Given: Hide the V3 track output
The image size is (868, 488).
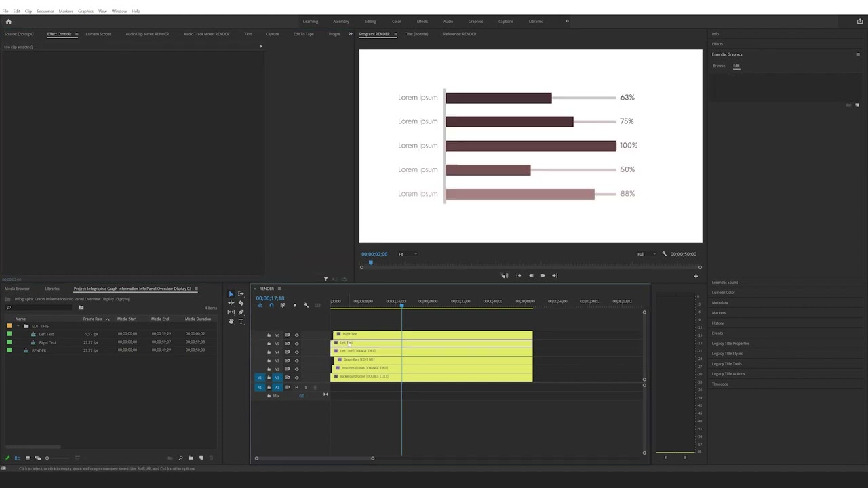Looking at the screenshot, I should 296,360.
